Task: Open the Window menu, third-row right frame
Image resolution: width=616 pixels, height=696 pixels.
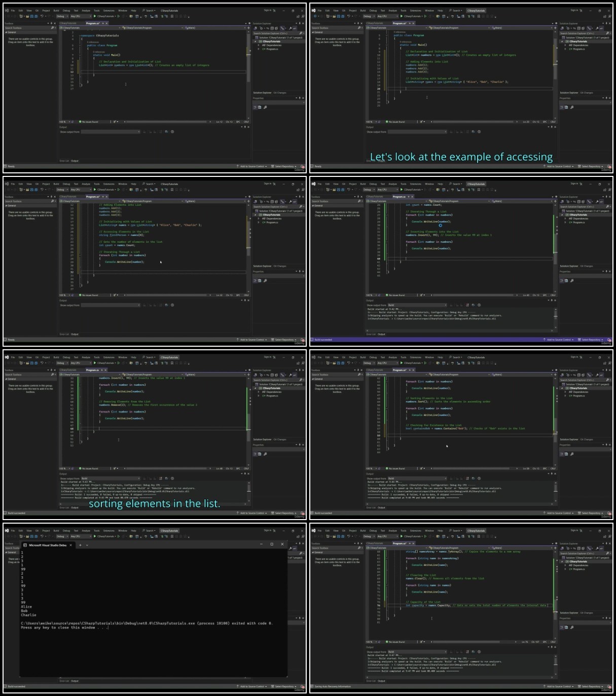Action: click(x=429, y=357)
